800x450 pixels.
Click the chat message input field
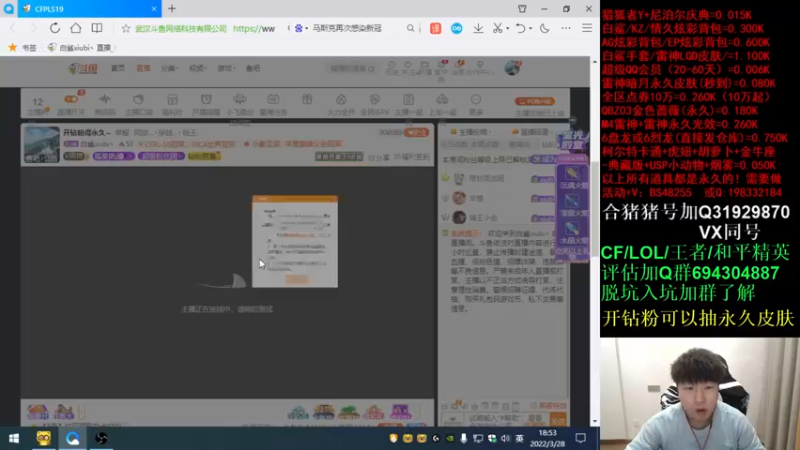pos(505,419)
